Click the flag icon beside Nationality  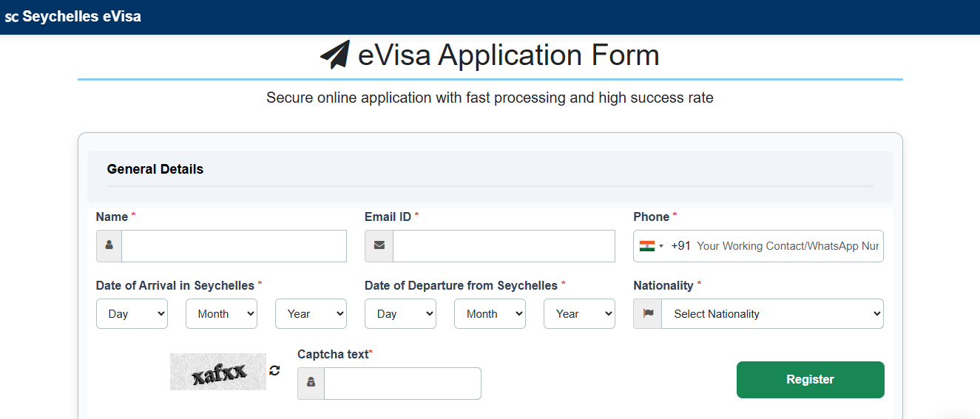(x=648, y=313)
